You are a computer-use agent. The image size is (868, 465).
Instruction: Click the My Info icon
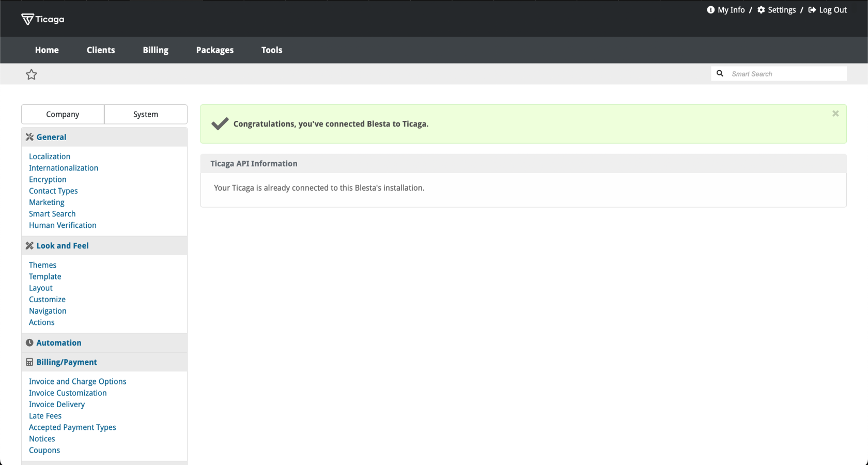point(711,10)
